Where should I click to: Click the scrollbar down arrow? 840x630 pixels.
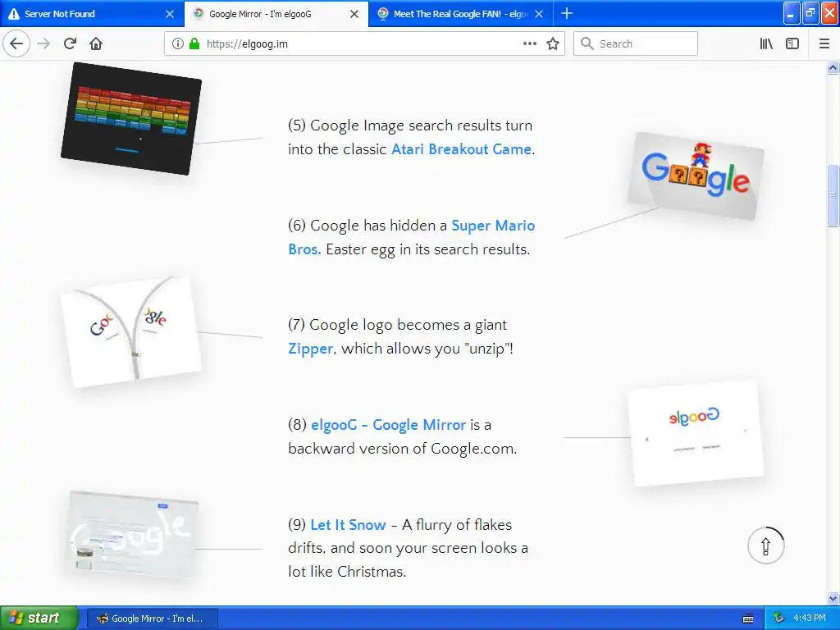tap(833, 598)
